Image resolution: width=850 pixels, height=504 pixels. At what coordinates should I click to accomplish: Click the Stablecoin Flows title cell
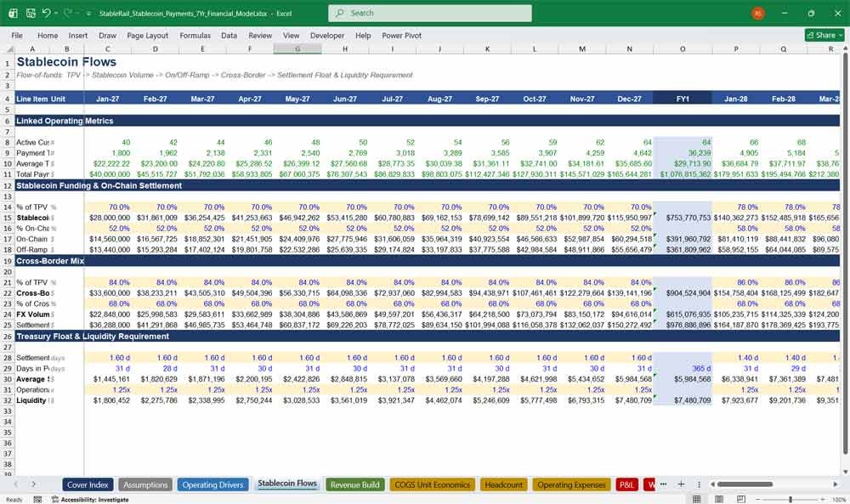[66, 62]
